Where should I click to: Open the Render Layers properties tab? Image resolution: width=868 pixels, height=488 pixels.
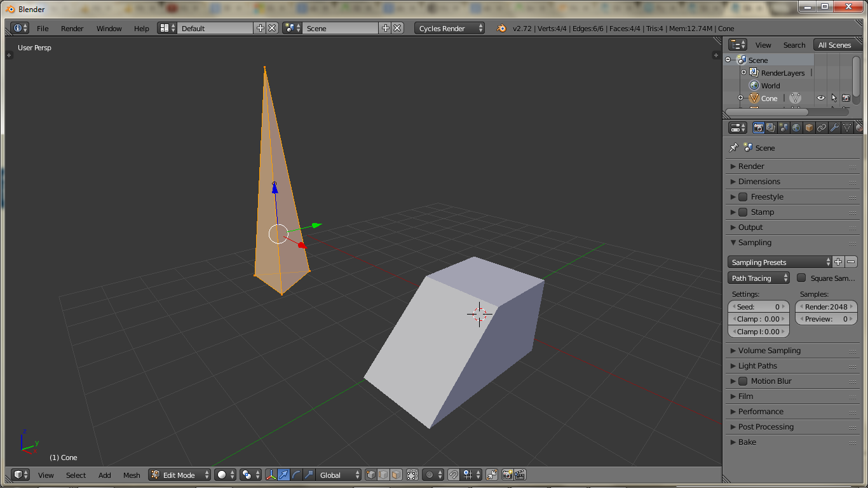[771, 128]
